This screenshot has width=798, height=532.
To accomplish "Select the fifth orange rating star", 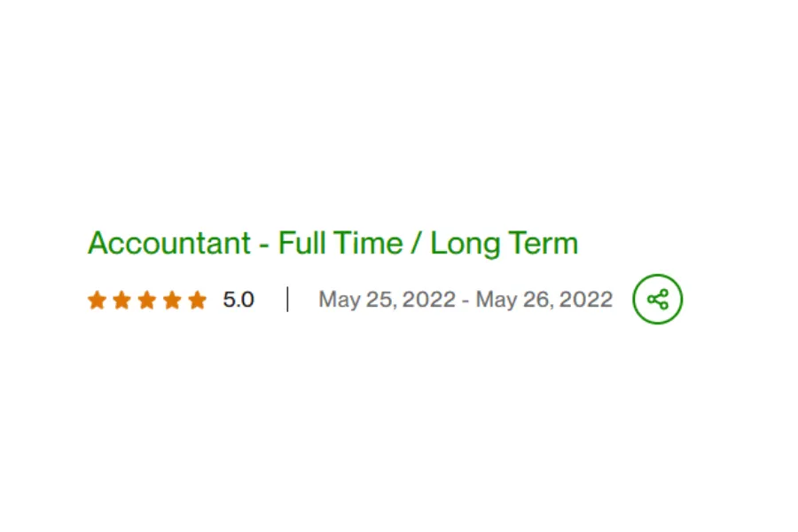I will tap(197, 300).
